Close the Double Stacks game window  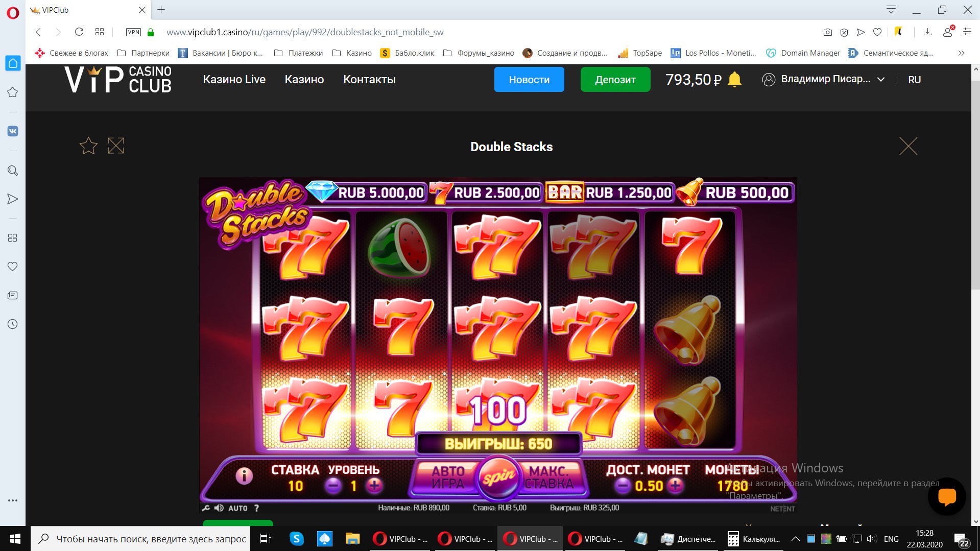(x=908, y=146)
